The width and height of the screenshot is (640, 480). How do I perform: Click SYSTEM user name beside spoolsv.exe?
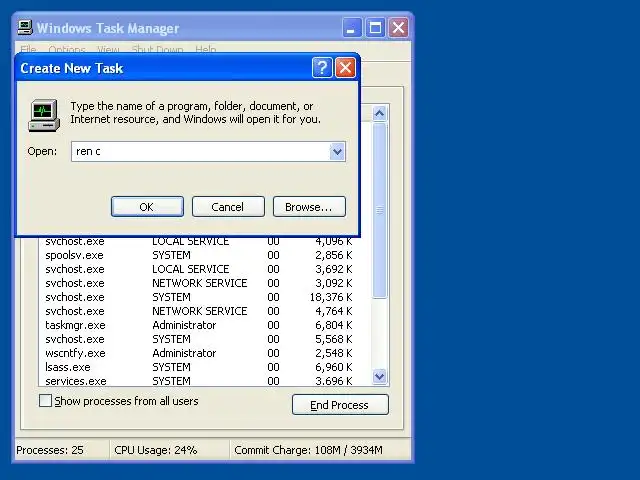click(x=171, y=255)
